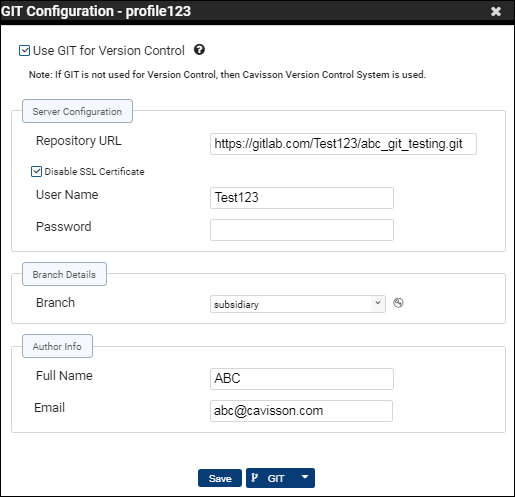515x497 pixels.
Task: Focus the Repository URL input field
Action: [x=343, y=144]
